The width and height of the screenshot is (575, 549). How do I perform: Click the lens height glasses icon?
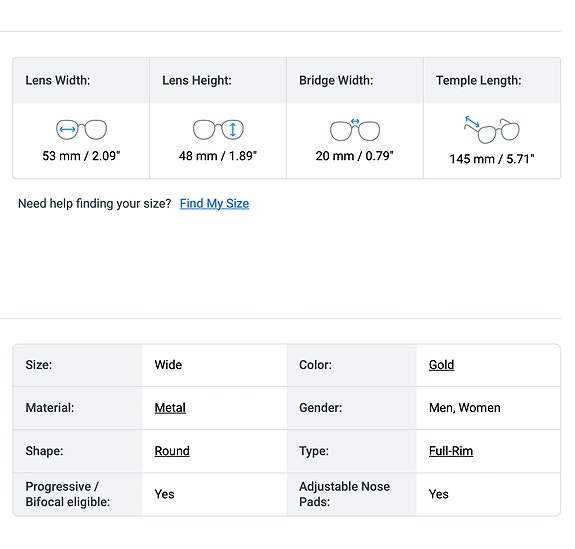pyautogui.click(x=218, y=129)
